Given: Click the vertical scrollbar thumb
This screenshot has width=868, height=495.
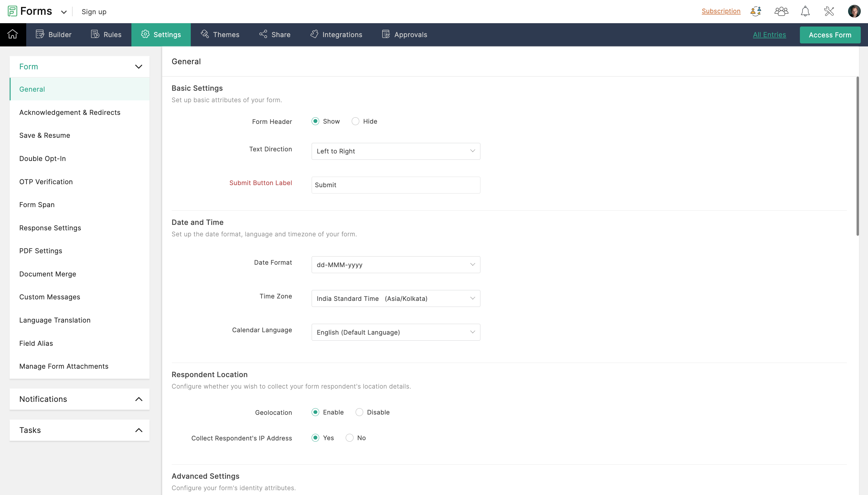Looking at the screenshot, I should (x=857, y=156).
